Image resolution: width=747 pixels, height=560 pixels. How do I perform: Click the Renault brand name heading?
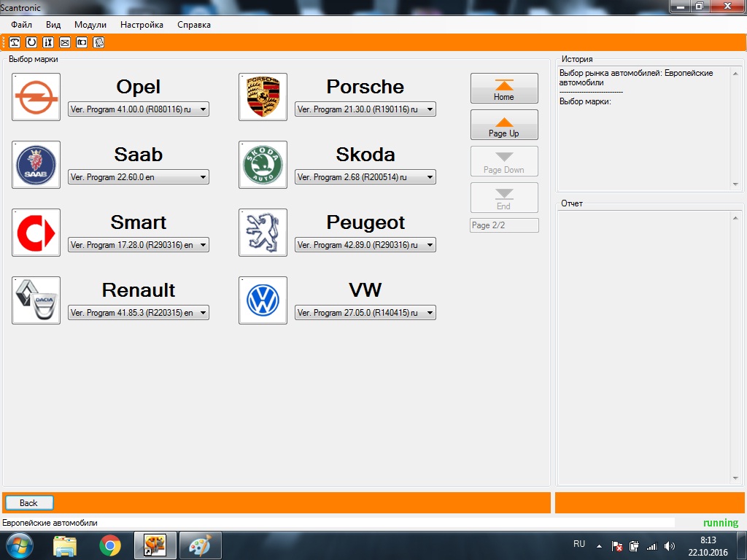(138, 290)
